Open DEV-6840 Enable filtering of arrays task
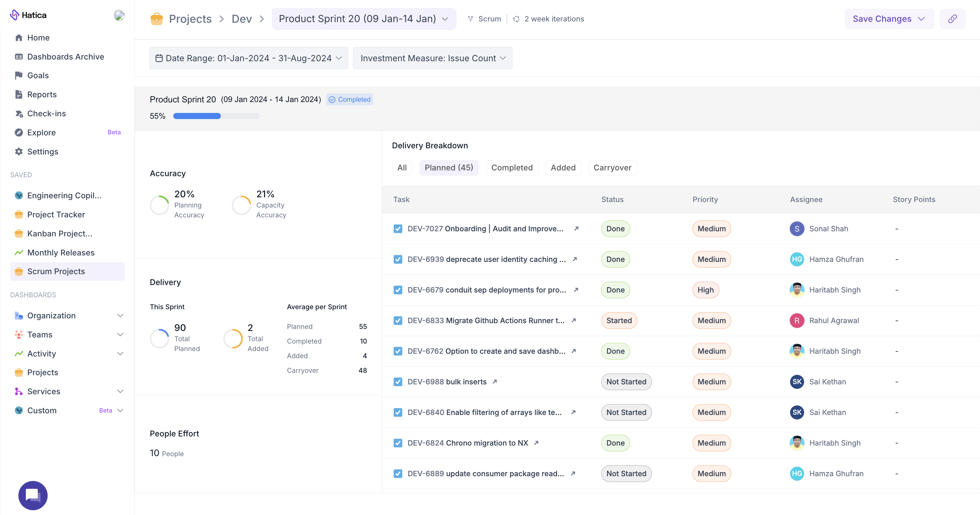This screenshot has width=980, height=515. coord(484,412)
